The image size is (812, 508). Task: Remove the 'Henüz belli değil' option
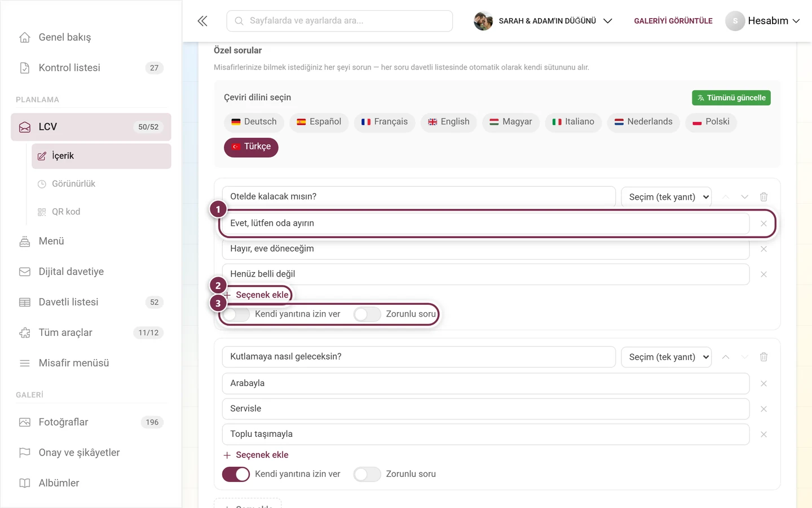tap(764, 274)
